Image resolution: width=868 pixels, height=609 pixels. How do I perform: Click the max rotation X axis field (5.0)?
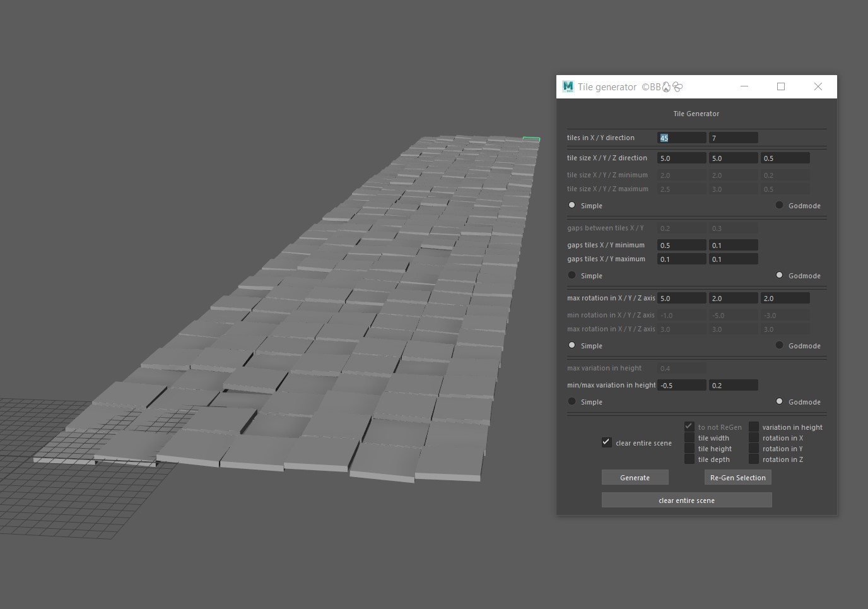click(x=682, y=298)
